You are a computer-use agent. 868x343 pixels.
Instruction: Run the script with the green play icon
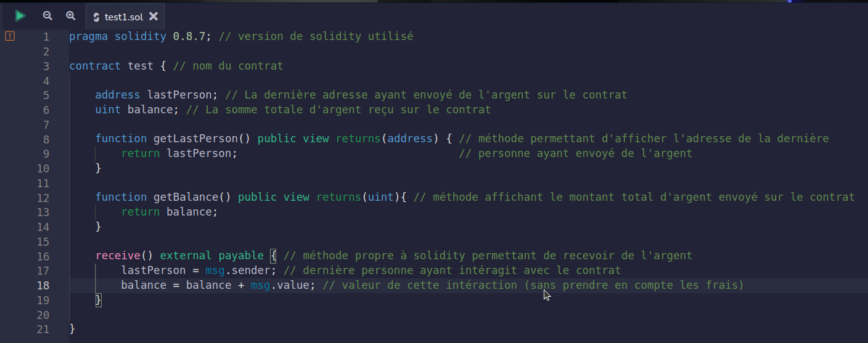[x=20, y=16]
